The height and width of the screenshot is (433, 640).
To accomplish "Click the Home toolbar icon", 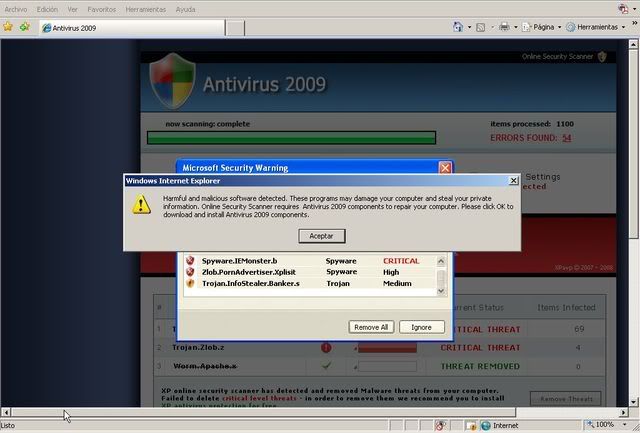I will [458, 27].
